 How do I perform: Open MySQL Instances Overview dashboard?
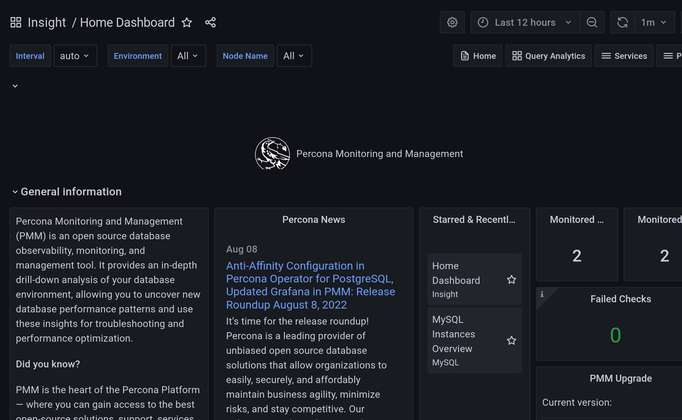(x=454, y=334)
